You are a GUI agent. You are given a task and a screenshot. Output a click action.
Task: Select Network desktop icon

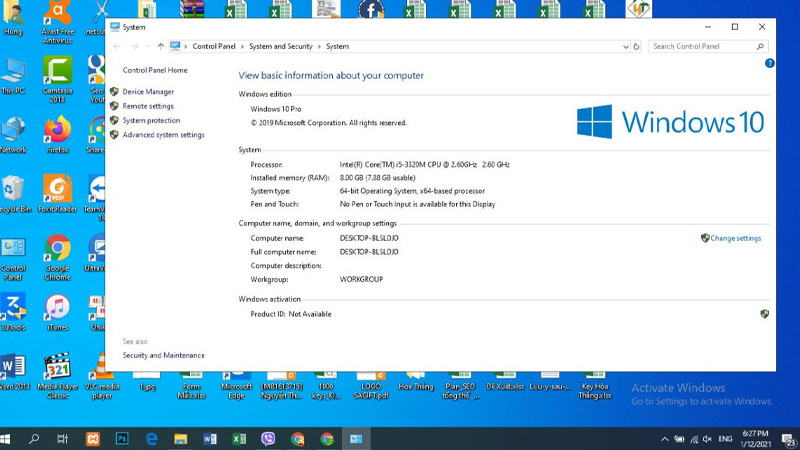click(x=13, y=135)
